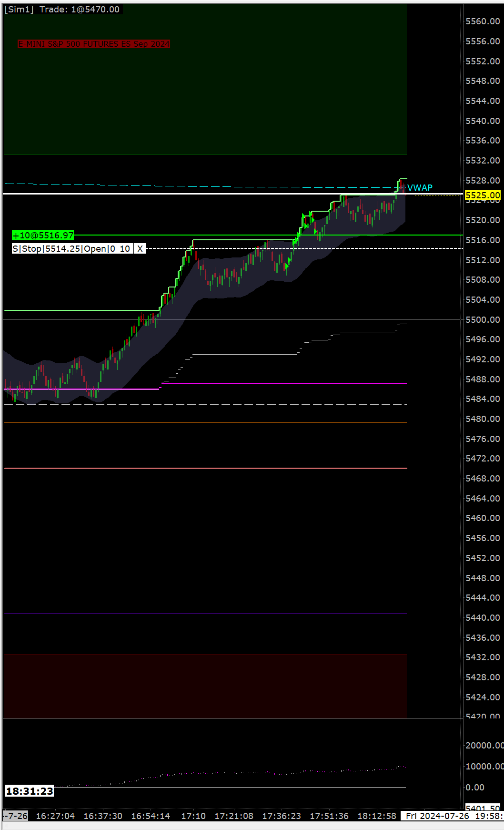Click the 5472.00 price scale label
The width and height of the screenshot is (504, 830).
(x=483, y=459)
